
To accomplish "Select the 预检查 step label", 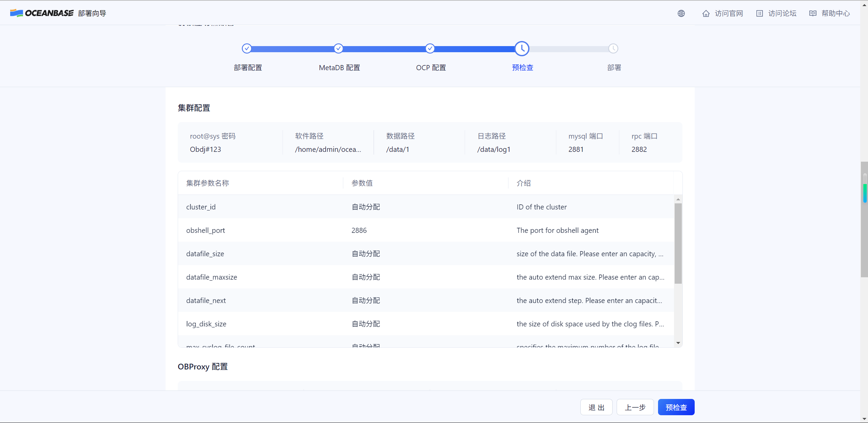I will point(523,67).
